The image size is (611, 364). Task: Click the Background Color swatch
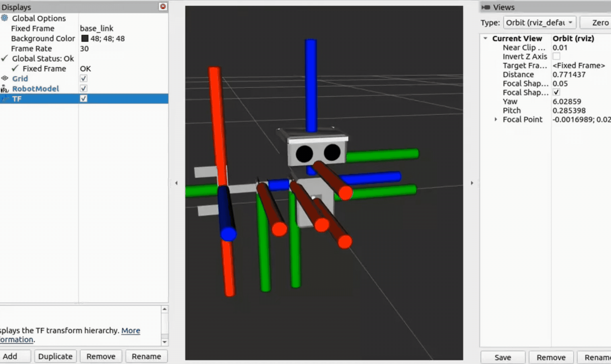85,38
